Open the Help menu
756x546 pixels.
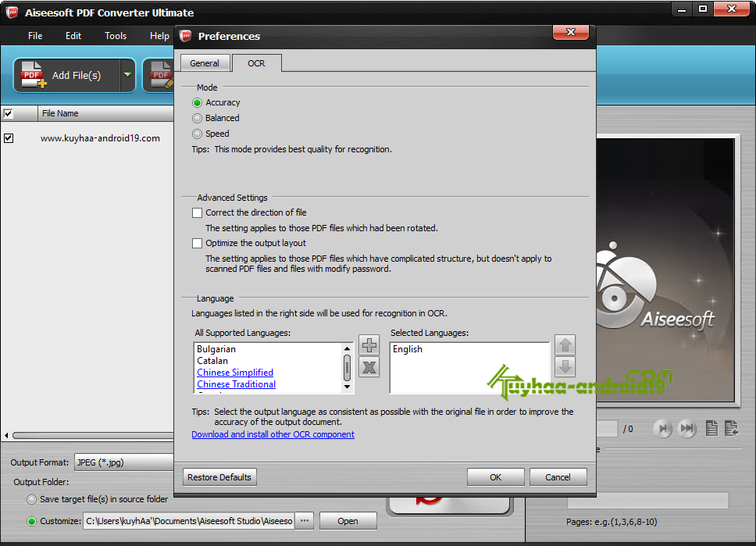[x=159, y=36]
